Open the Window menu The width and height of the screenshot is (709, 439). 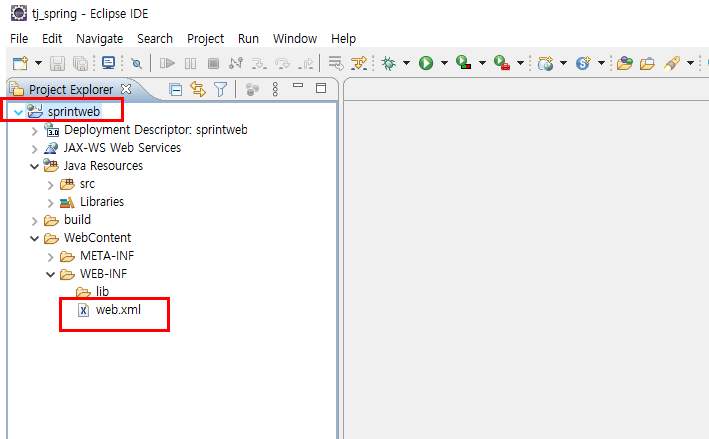(x=295, y=39)
